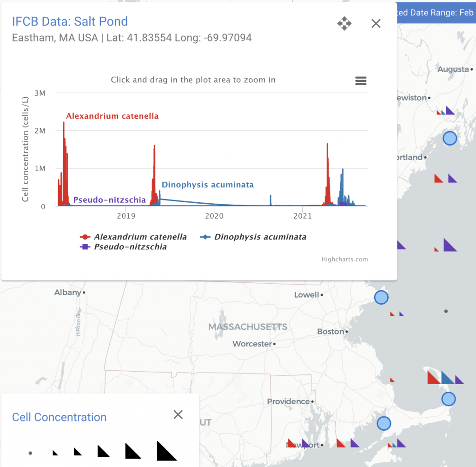Viewport: 476px width, 467px height.
Task: Open the chart export hamburger menu
Action: click(361, 80)
